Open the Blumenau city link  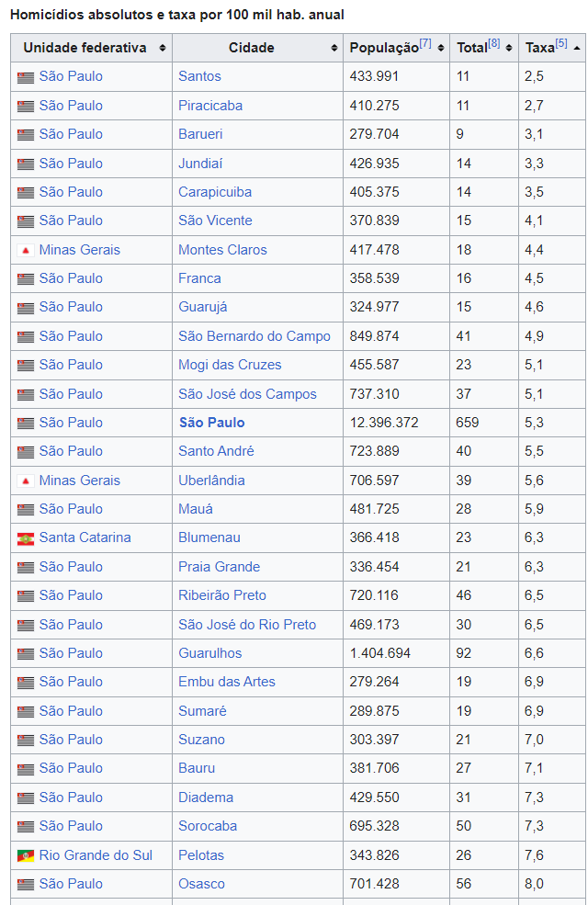[x=209, y=537]
